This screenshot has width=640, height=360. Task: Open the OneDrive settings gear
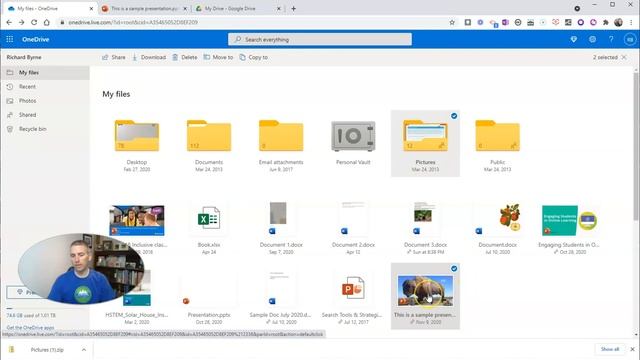592,39
